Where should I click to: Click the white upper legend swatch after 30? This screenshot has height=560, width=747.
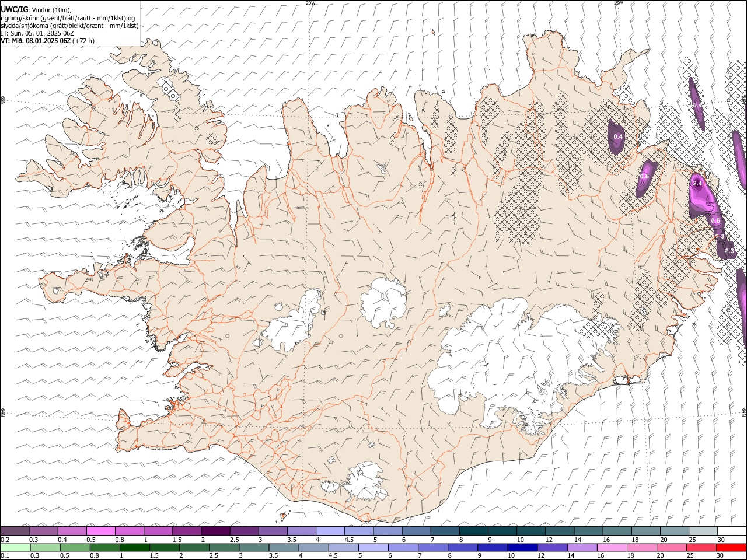(732, 531)
